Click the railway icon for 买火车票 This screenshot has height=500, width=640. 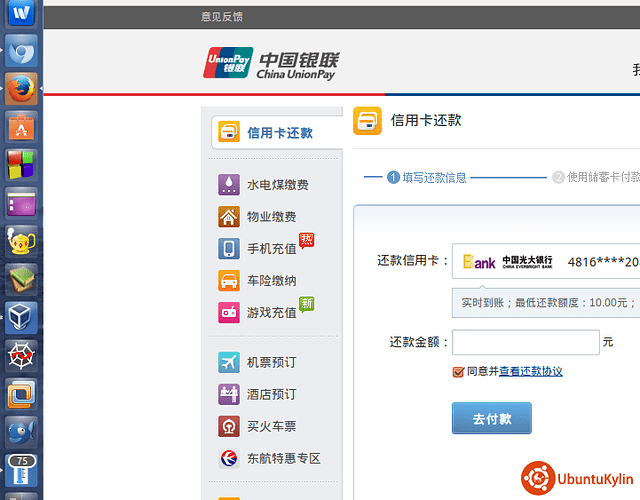(229, 427)
